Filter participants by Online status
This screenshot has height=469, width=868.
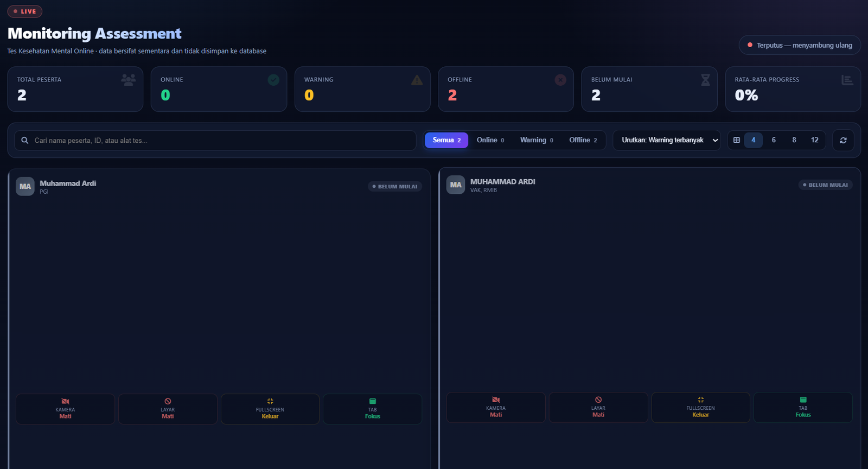[x=490, y=140]
